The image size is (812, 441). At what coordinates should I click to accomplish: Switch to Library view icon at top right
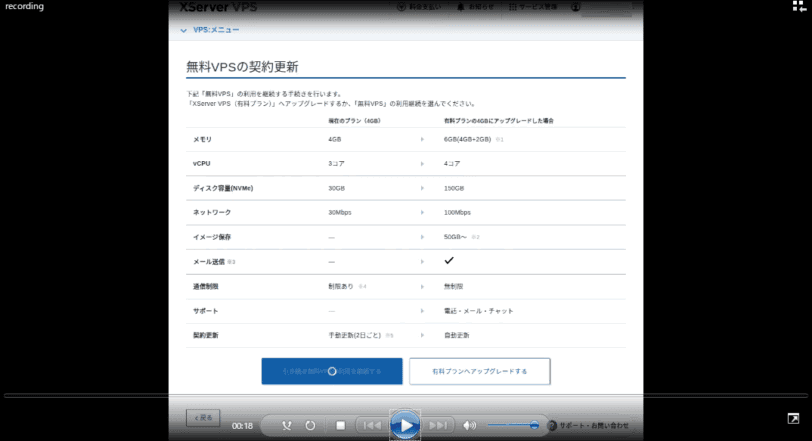(799, 6)
